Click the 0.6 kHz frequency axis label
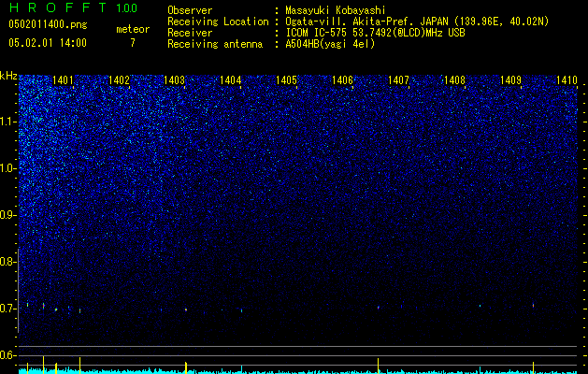The image size is (588, 374). click(x=7, y=355)
